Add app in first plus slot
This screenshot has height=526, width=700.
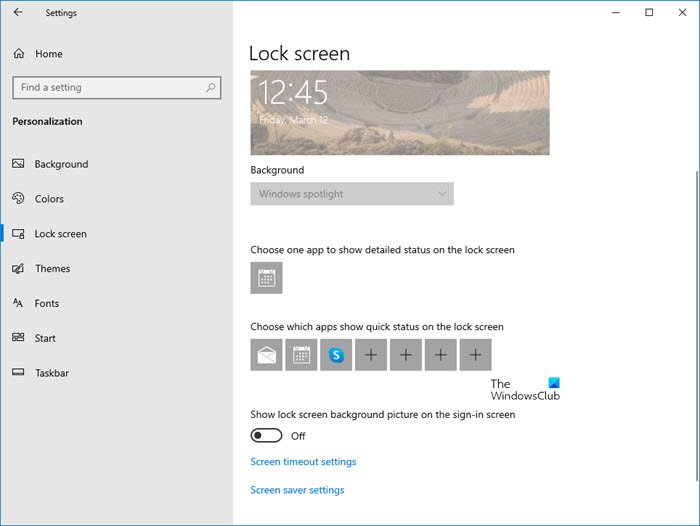tap(371, 355)
